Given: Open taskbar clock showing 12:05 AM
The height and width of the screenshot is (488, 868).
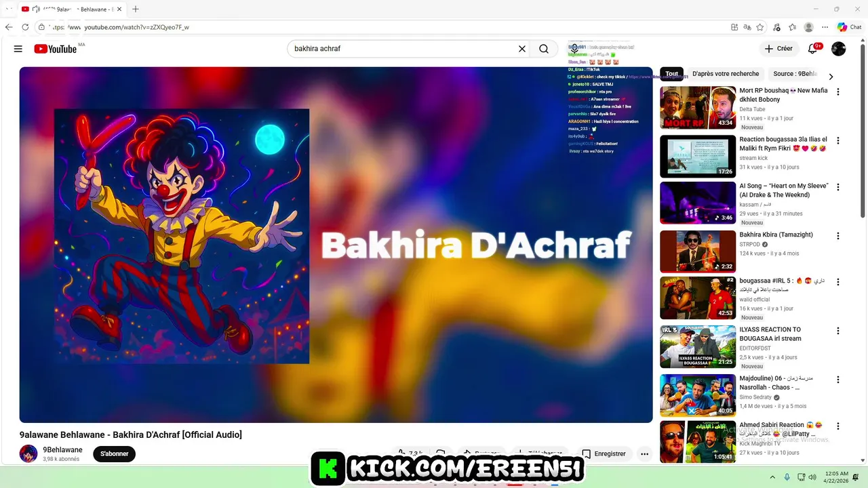Looking at the screenshot, I should (x=837, y=477).
